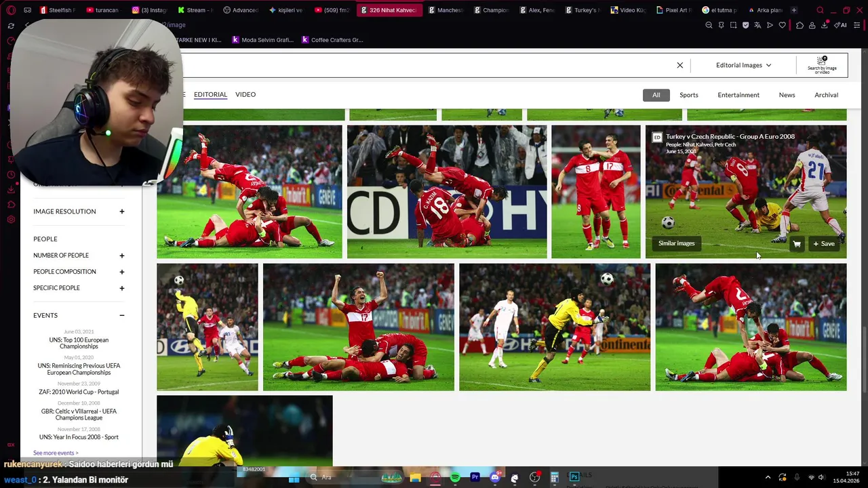Image resolution: width=868 pixels, height=488 pixels.
Task: Open GBR: Celtic v Villarreal event link
Action: [x=79, y=414]
